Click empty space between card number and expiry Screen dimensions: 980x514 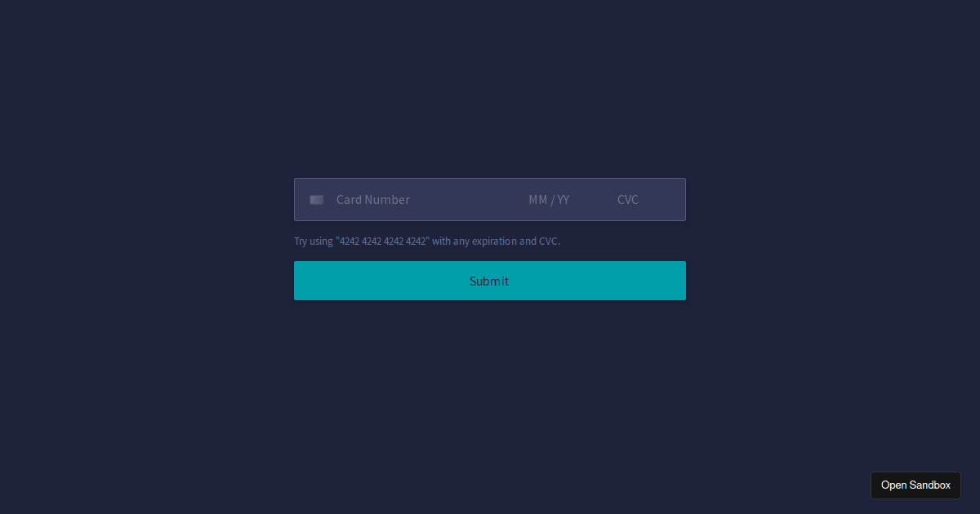470,200
